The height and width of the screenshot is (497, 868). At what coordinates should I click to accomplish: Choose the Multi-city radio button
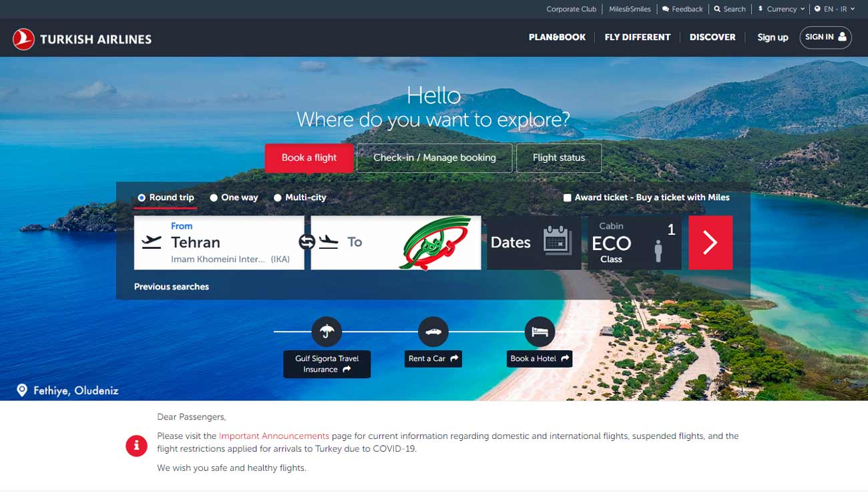pos(278,197)
